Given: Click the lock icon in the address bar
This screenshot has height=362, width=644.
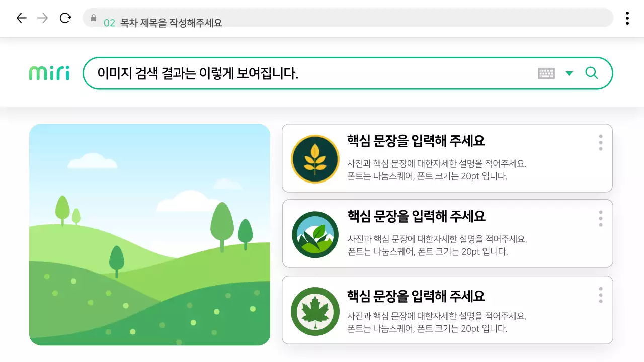Looking at the screenshot, I should coord(93,18).
